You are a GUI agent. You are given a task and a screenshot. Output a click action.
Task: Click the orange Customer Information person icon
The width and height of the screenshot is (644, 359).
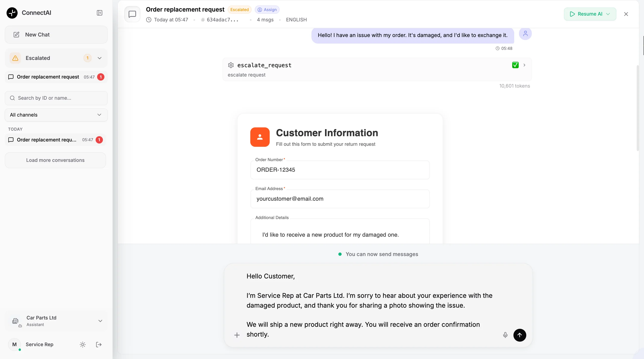tap(260, 137)
